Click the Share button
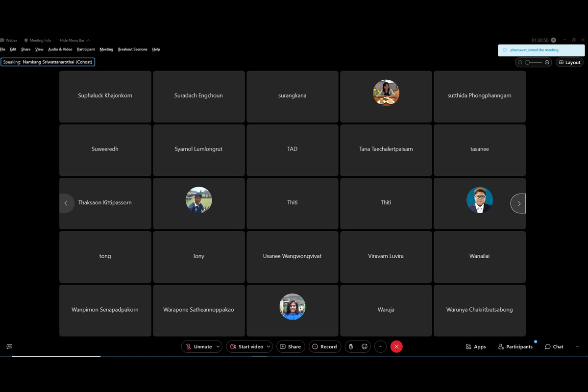Screen dimensions: 588x392 [x=291, y=346]
